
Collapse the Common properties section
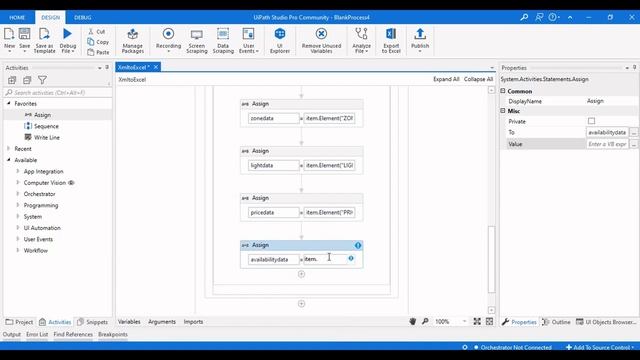point(503,91)
